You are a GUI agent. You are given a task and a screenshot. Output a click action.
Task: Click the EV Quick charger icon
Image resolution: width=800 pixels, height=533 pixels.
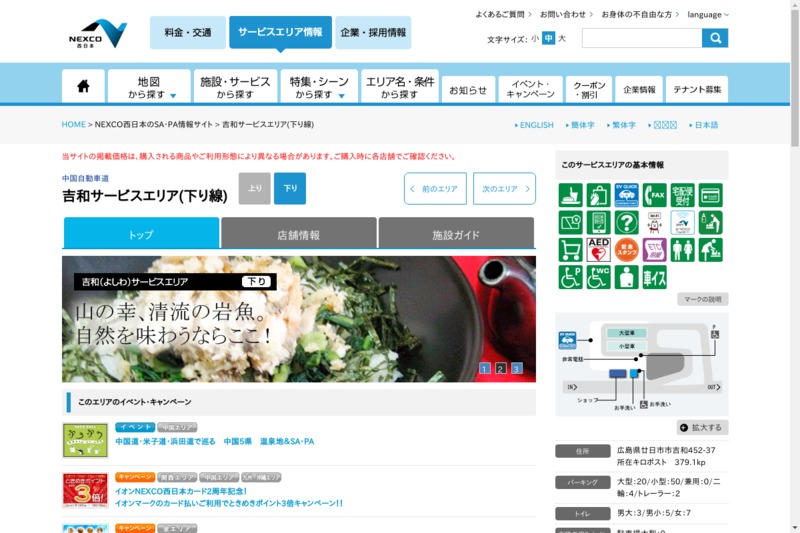tap(626, 195)
